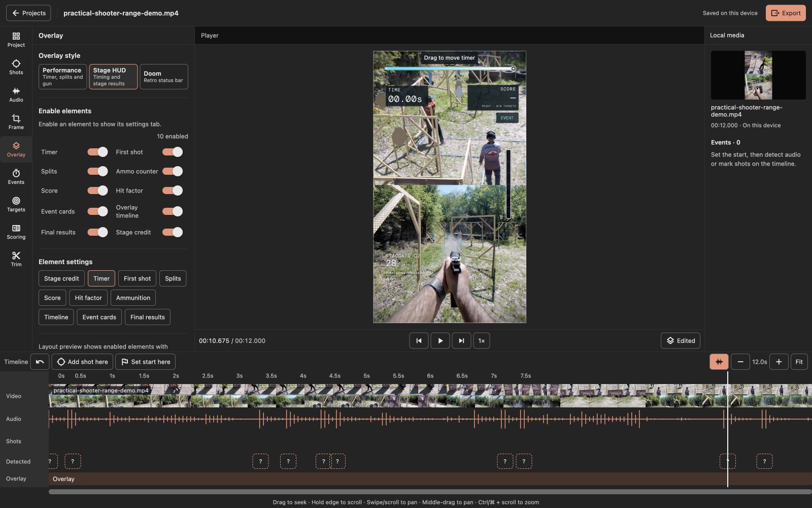Click the Export button
812x508 pixels.
tap(786, 13)
